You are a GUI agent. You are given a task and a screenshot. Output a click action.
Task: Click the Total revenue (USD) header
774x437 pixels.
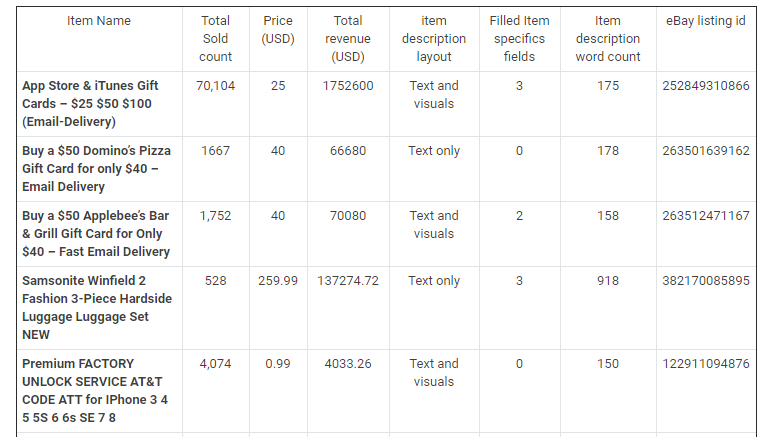[348, 39]
